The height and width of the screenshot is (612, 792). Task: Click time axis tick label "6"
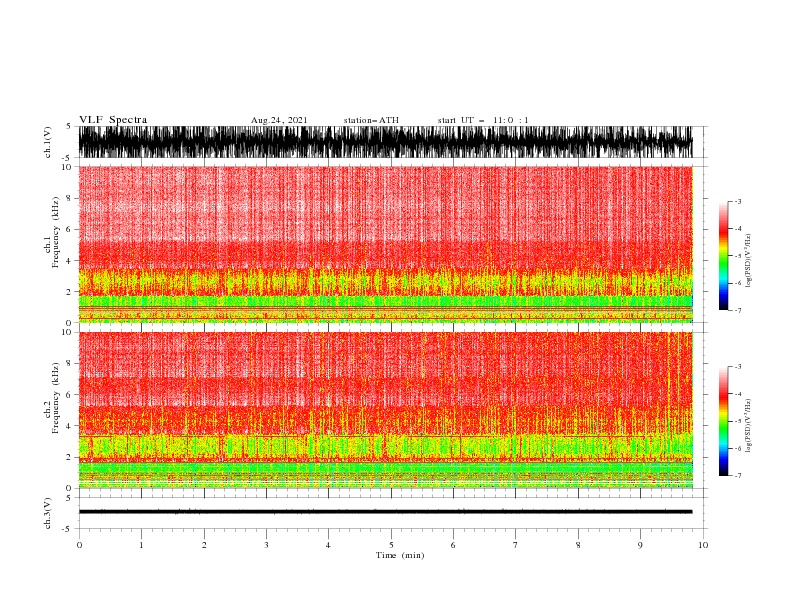point(453,545)
